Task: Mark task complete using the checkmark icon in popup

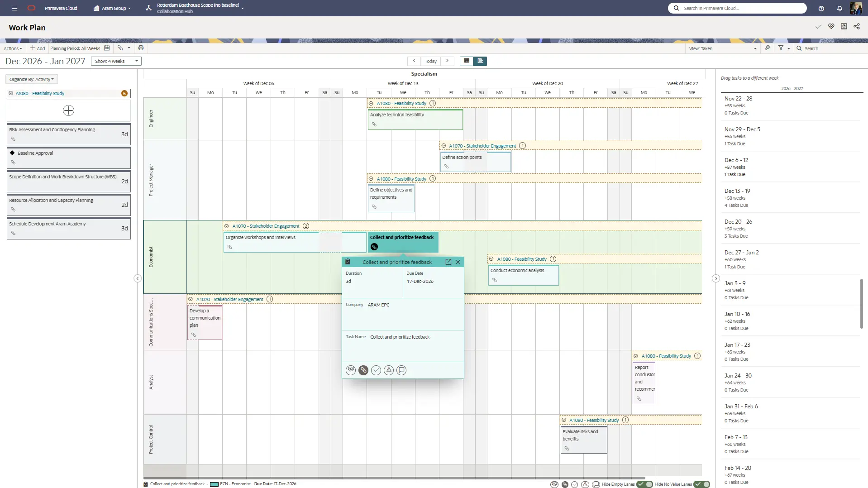Action: pyautogui.click(x=377, y=370)
